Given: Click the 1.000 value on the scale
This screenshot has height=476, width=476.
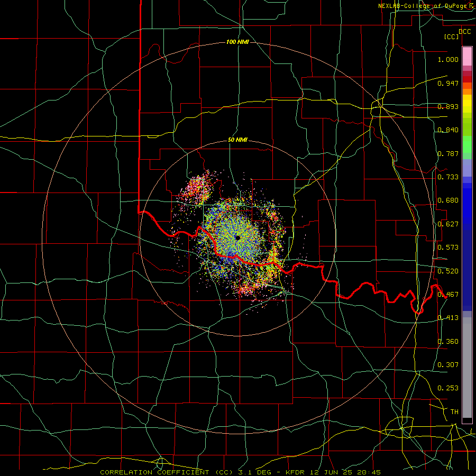Looking at the screenshot, I should pyautogui.click(x=448, y=59).
